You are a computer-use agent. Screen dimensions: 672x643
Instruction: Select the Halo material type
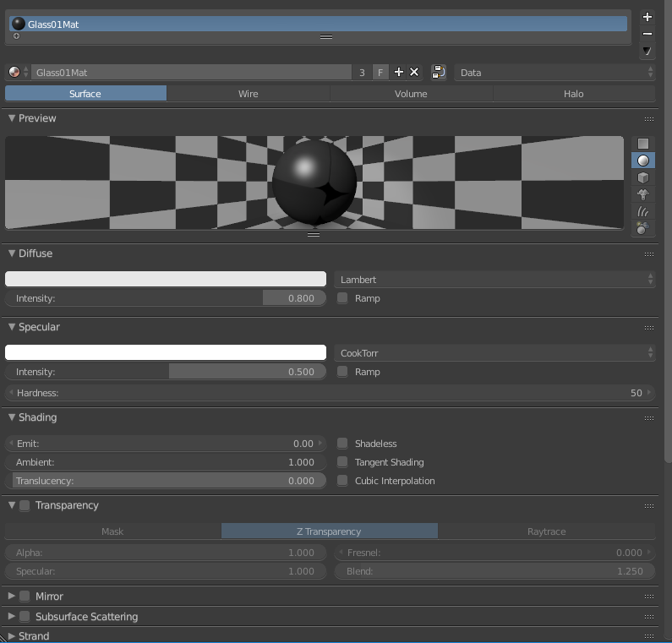tap(573, 94)
